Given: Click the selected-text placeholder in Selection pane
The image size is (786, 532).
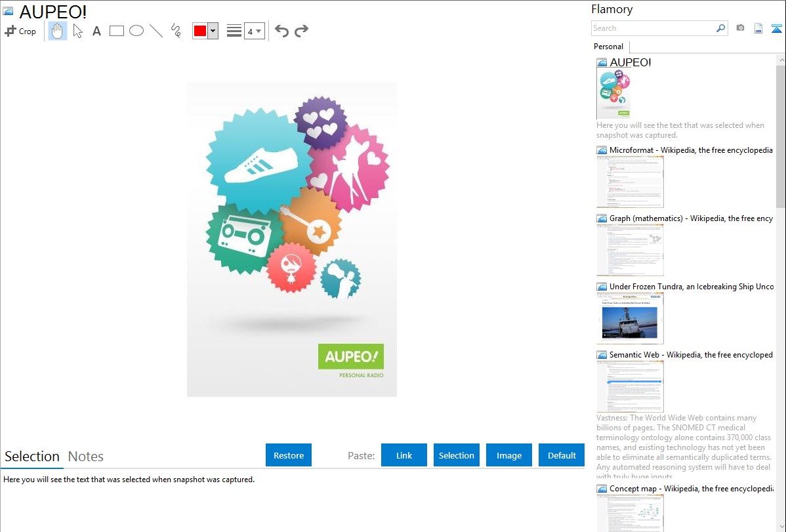Looking at the screenshot, I should (129, 480).
